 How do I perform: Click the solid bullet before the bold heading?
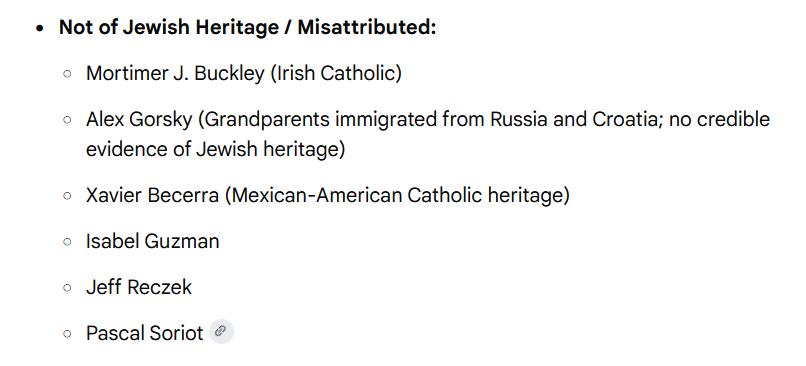pyautogui.click(x=40, y=28)
